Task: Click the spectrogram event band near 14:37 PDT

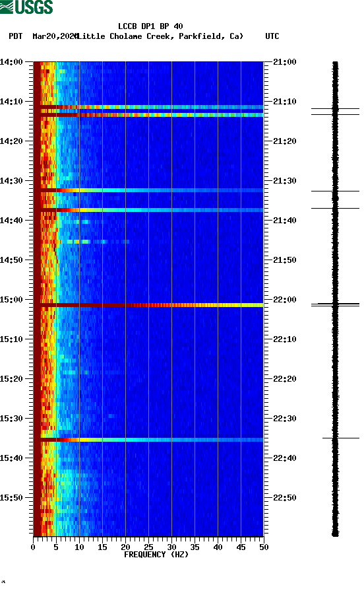Action: point(148,209)
